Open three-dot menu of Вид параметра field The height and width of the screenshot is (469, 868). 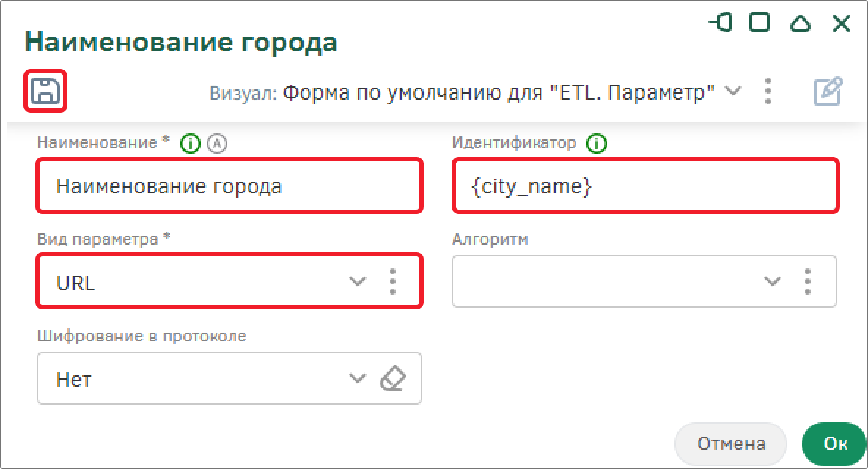393,281
